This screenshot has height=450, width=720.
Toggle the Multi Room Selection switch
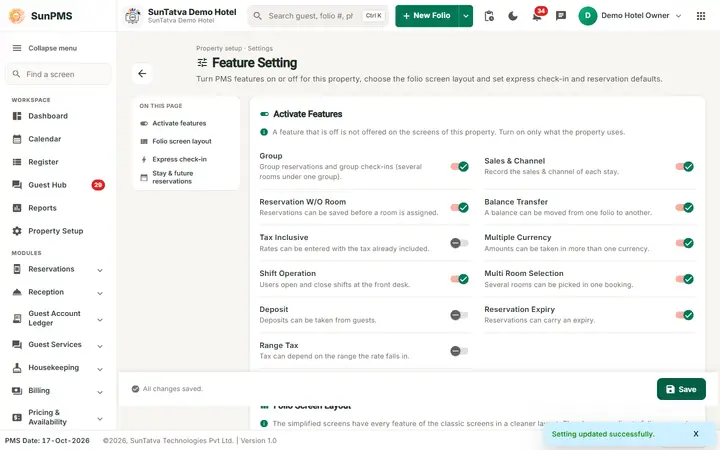pos(684,279)
